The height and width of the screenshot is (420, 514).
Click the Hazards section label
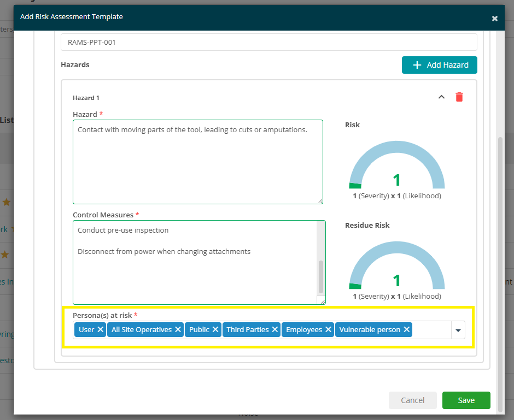pos(75,65)
